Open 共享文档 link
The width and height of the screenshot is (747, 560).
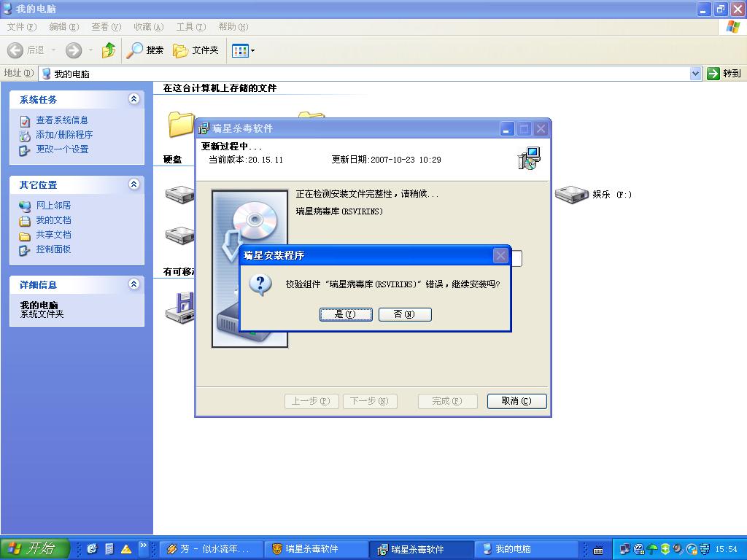[x=53, y=234]
